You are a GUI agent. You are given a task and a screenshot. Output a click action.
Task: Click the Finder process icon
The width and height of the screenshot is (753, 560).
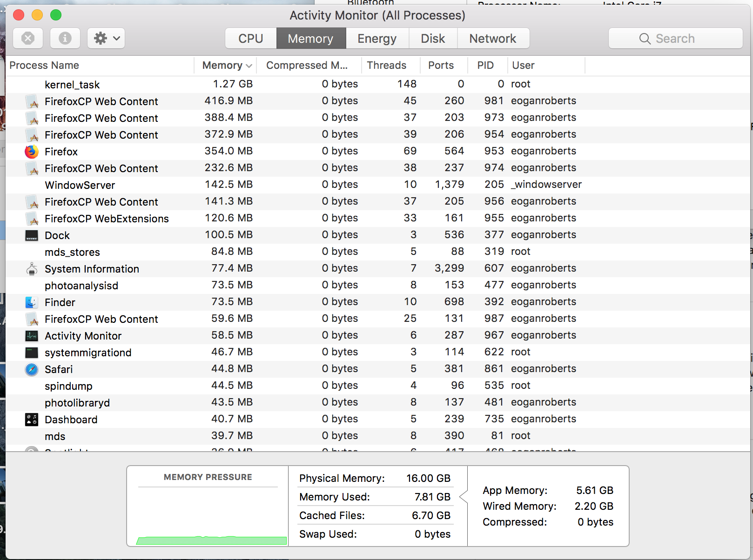[32, 302]
